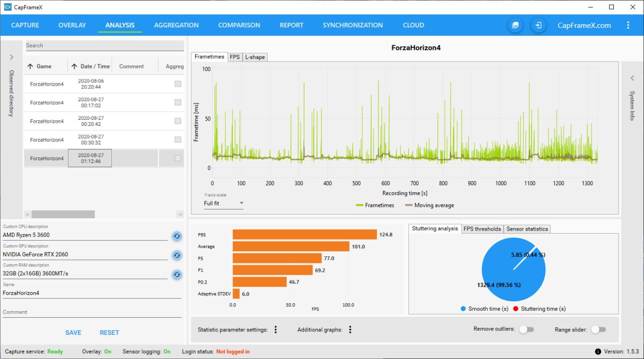
Task: Open the three-dot menu in top bar
Action: point(628,25)
